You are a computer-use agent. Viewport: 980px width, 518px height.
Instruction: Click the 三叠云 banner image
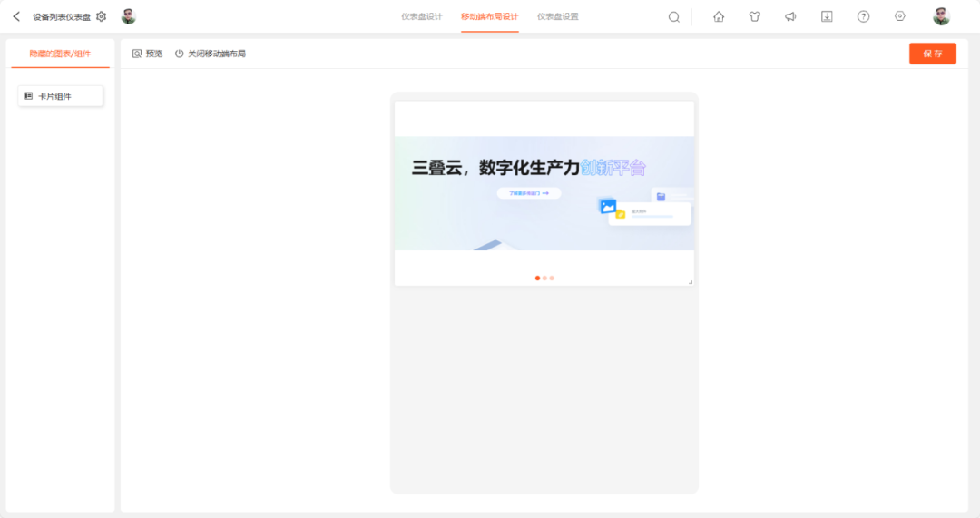[544, 194]
